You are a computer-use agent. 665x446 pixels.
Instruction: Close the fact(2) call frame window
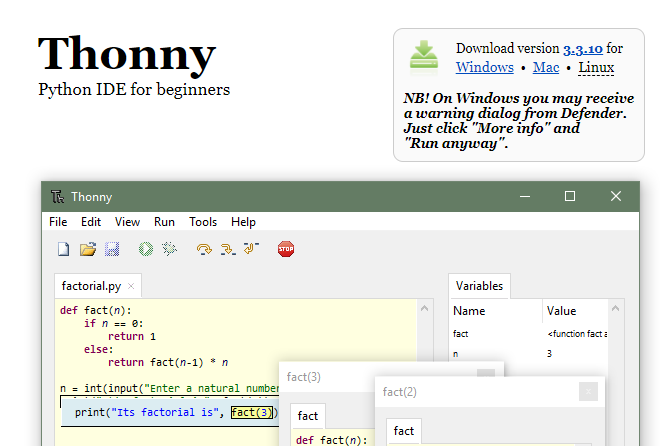588,391
